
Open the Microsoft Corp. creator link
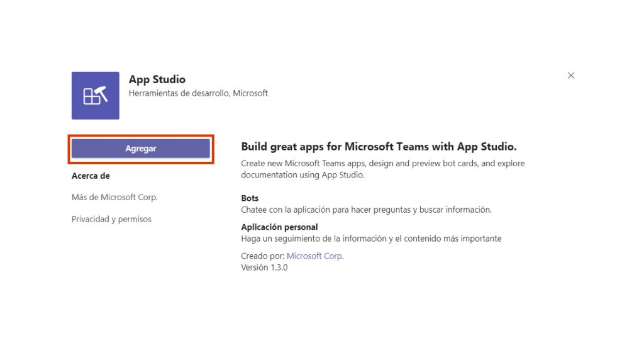[x=315, y=256]
